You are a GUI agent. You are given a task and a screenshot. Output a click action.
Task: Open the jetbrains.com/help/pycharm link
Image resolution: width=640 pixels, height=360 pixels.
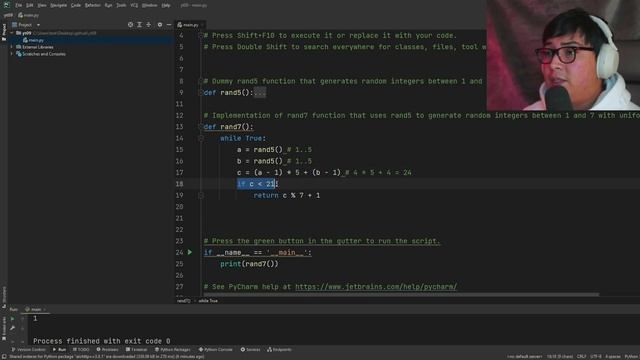[x=376, y=287]
